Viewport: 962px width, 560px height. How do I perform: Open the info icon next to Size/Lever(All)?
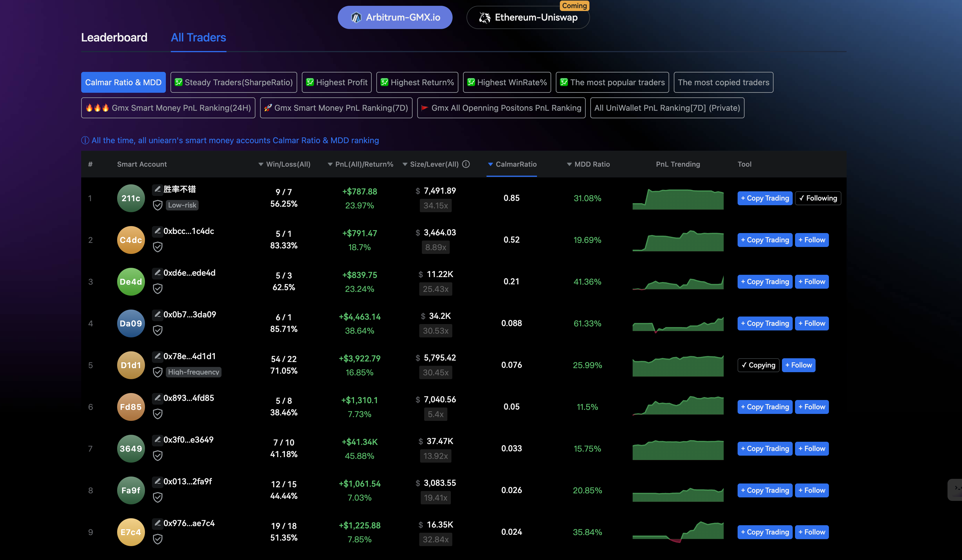[466, 164]
